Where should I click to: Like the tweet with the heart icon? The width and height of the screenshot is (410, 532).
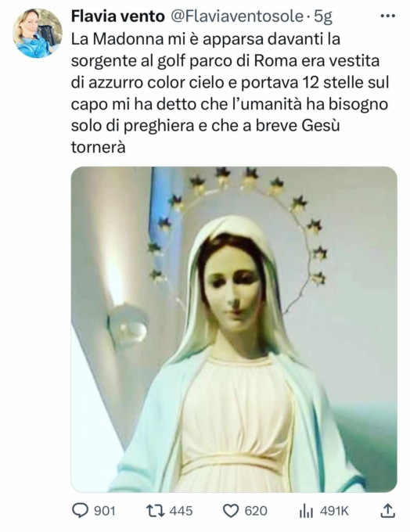231,511
